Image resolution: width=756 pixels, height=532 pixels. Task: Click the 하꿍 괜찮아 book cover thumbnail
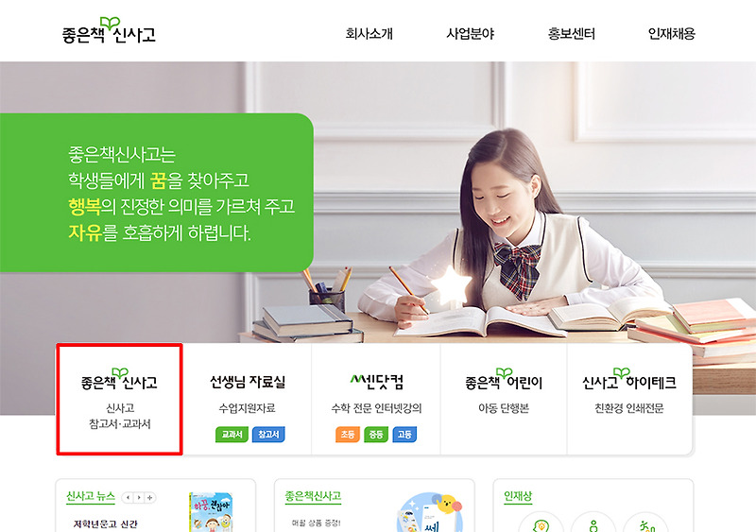(211, 512)
